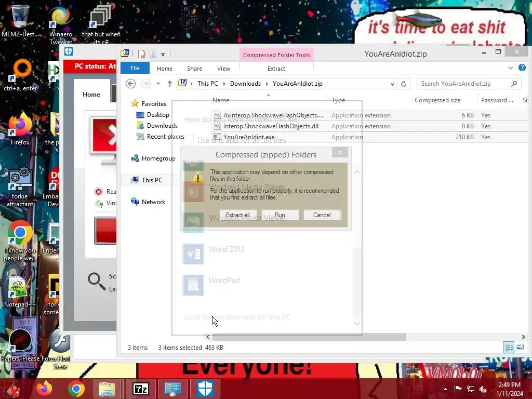Click the Home tab in Windows Defender
Image resolution: width=532 pixels, height=399 pixels.
[91, 95]
